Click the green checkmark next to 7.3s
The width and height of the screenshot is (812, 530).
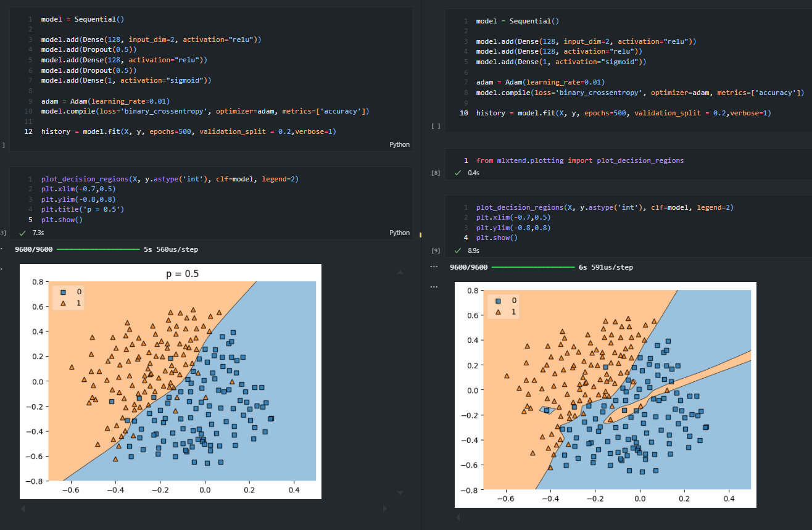pos(22,233)
